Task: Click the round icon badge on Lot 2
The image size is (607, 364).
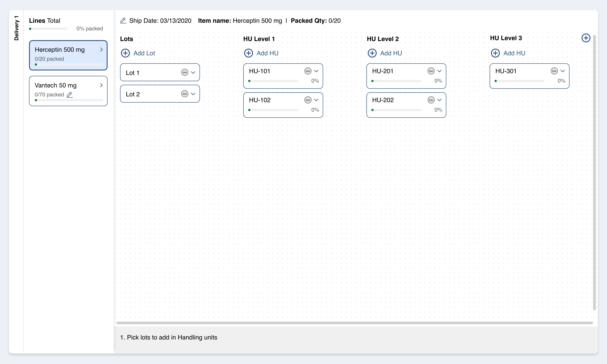Action: point(185,94)
